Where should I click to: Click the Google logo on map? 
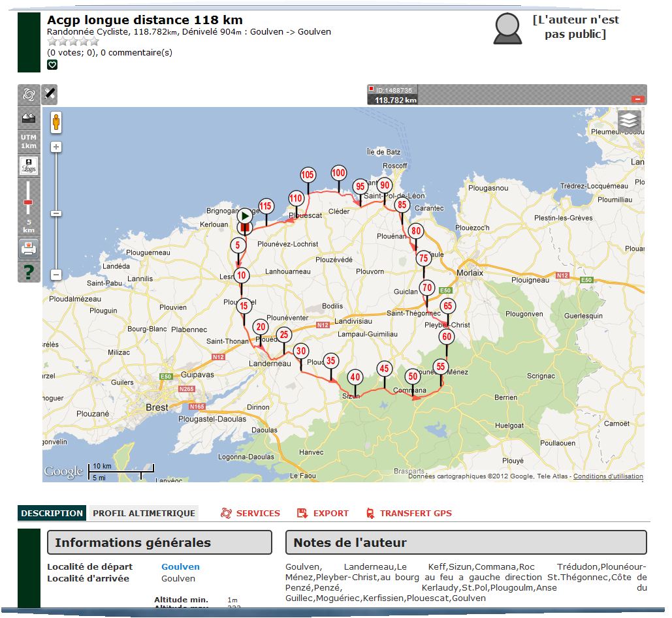click(x=63, y=472)
